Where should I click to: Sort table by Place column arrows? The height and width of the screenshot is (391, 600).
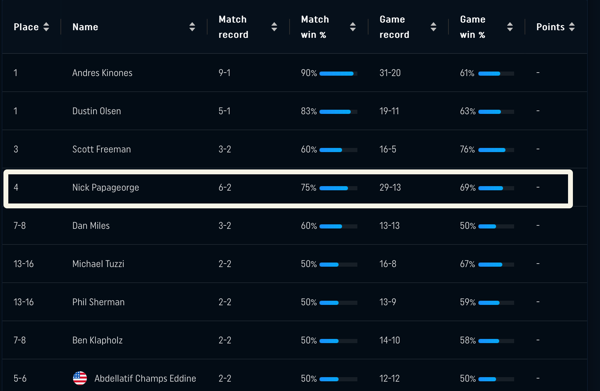tap(46, 27)
